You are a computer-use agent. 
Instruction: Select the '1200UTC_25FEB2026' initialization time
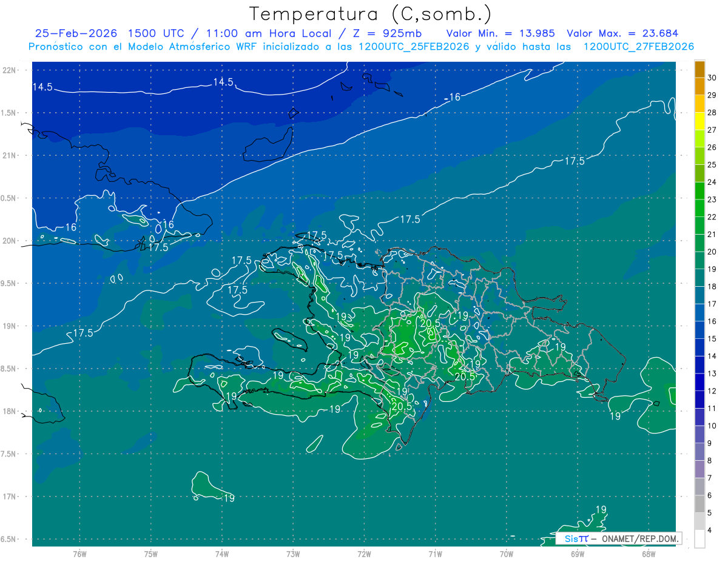(x=414, y=47)
